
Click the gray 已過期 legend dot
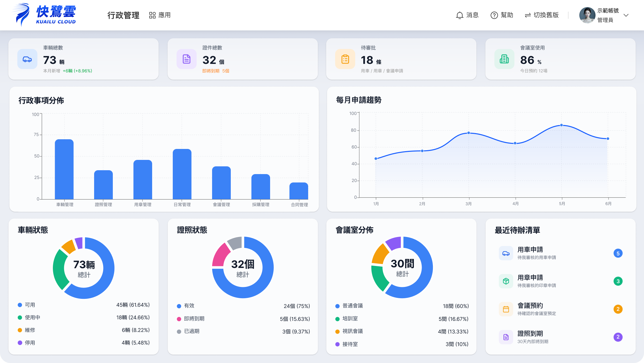[x=179, y=331]
